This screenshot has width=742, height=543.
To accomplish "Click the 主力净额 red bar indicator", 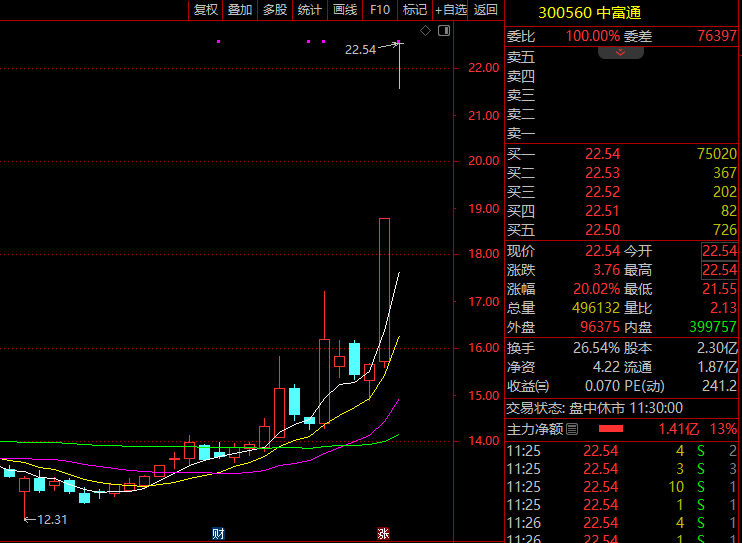I will pos(610,429).
